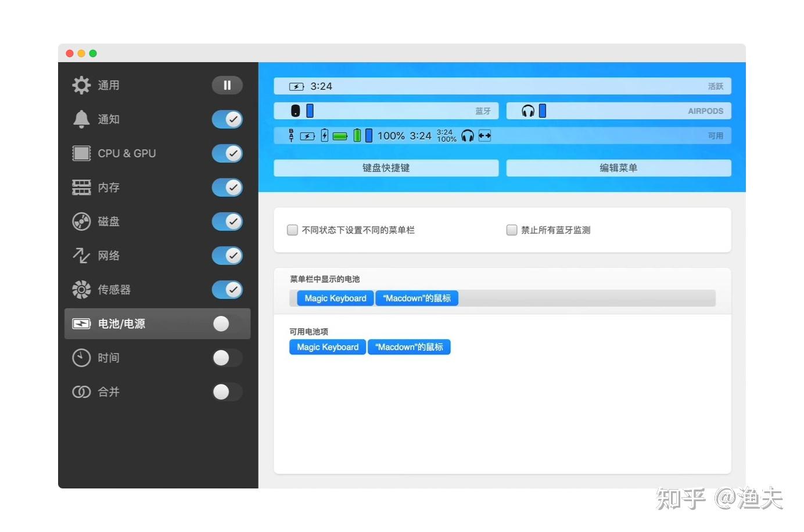Screen dimensions: 804x532
Task: Enable the 合并 switch
Action: pos(227,392)
